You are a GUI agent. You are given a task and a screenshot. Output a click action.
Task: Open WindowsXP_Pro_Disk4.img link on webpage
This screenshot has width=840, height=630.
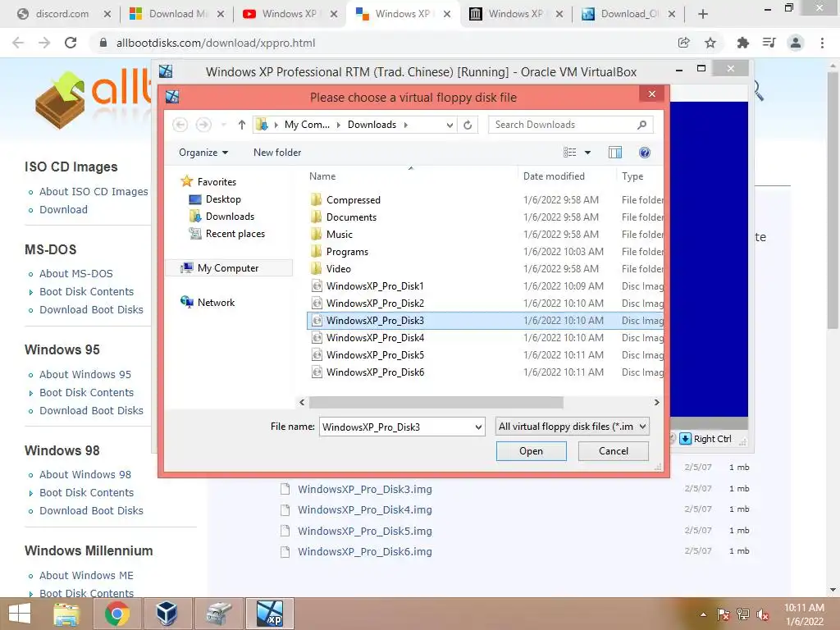365,510
